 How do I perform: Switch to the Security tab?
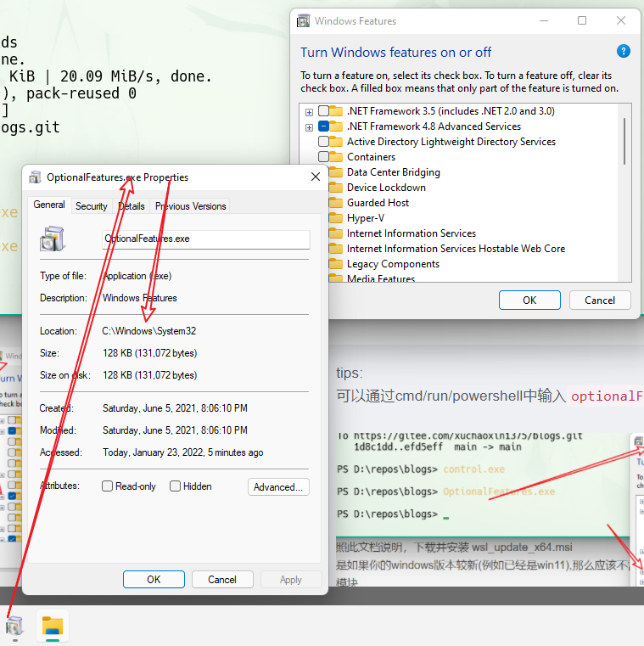click(x=91, y=206)
